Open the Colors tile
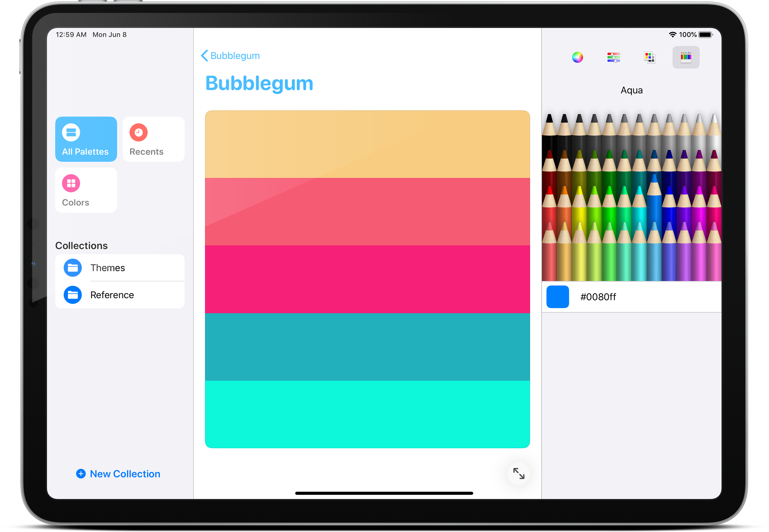The image size is (769, 532). point(86,190)
